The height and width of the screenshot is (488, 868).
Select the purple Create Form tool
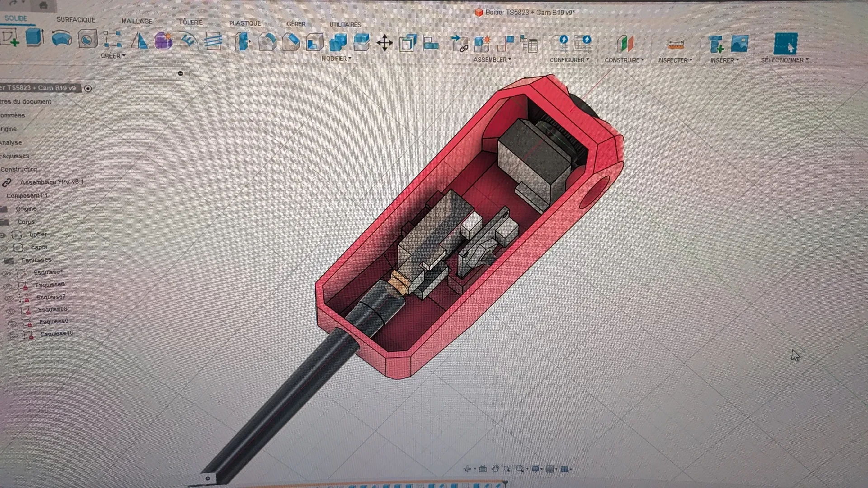(163, 41)
